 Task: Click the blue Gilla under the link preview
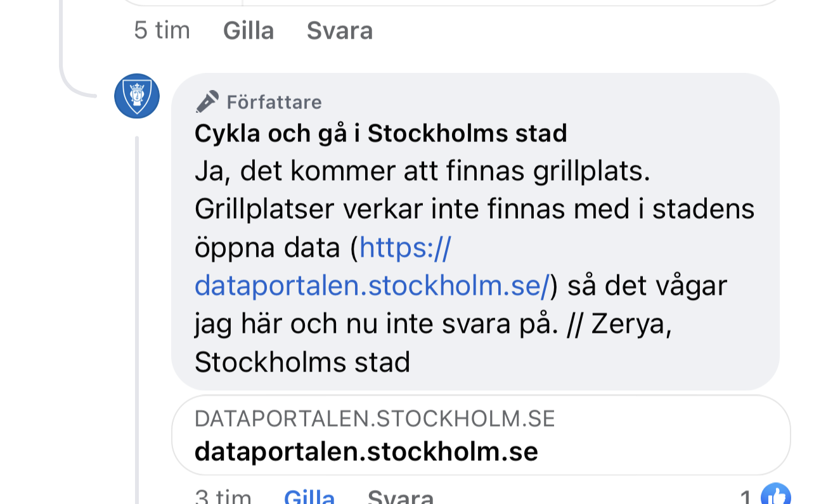pos(309,496)
